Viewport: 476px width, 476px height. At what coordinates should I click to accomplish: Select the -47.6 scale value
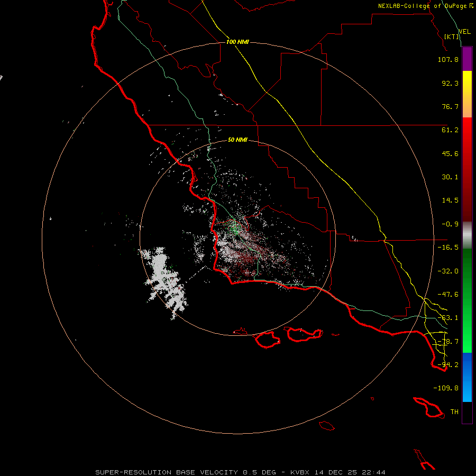[448, 295]
